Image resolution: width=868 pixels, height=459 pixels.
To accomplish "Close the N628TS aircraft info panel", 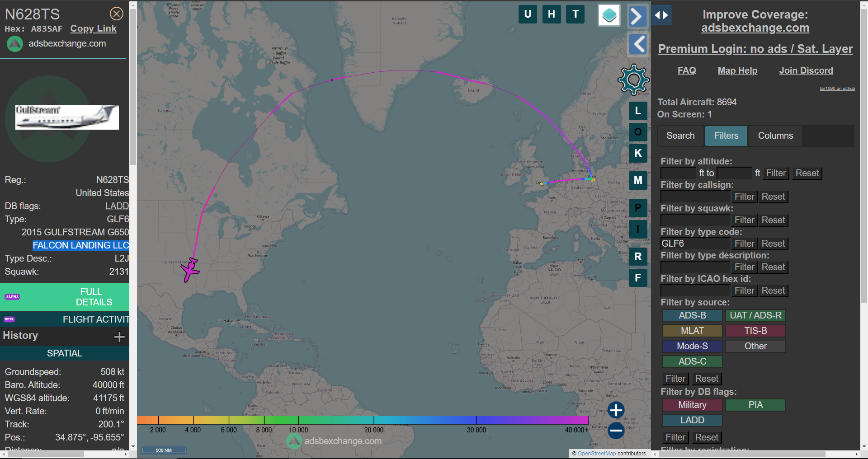I will point(117,14).
